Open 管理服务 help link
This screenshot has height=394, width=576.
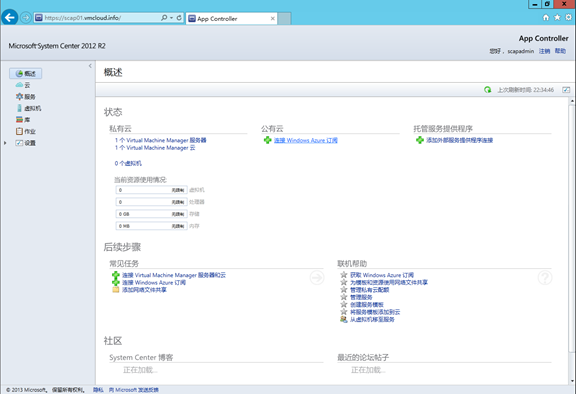pos(361,297)
